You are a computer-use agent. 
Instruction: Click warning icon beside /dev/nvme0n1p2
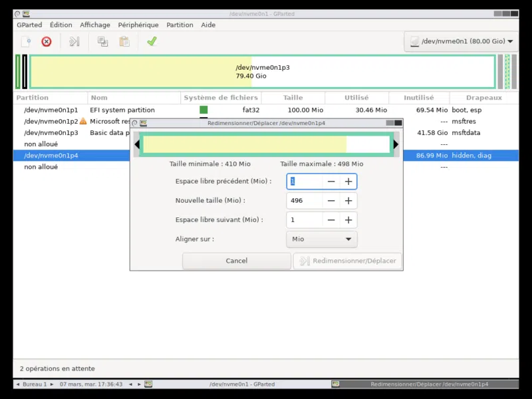point(83,122)
